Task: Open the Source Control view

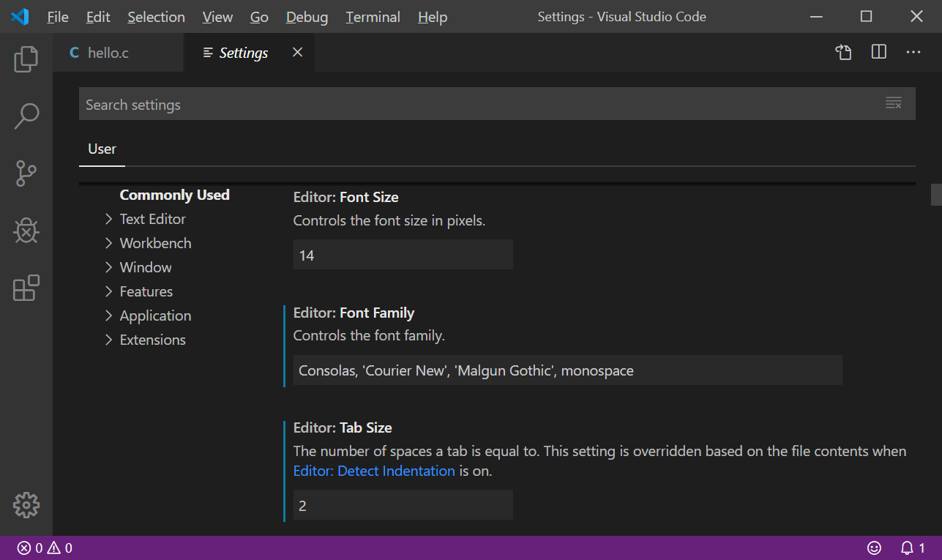Action: tap(26, 173)
